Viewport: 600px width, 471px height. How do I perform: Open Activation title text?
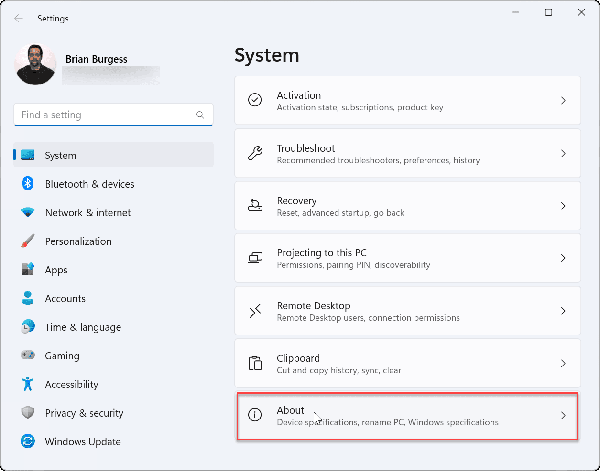[299, 95]
